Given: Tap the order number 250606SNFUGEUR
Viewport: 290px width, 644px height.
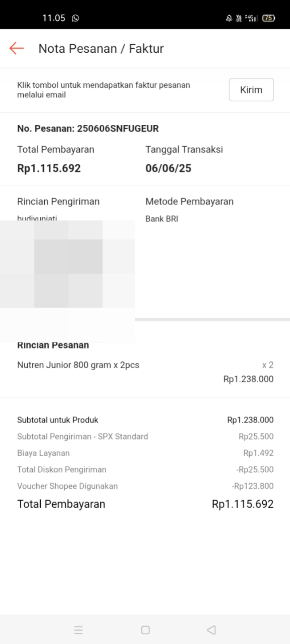Looking at the screenshot, I should [x=88, y=128].
